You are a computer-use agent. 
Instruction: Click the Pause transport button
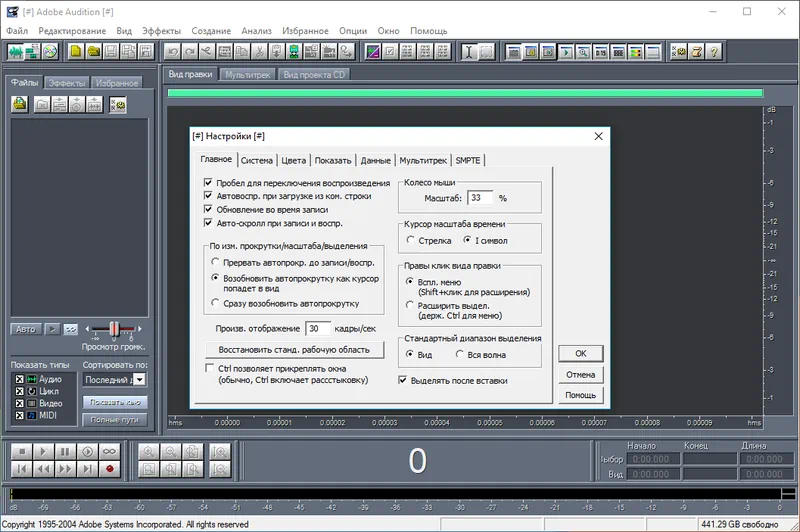[x=65, y=451]
